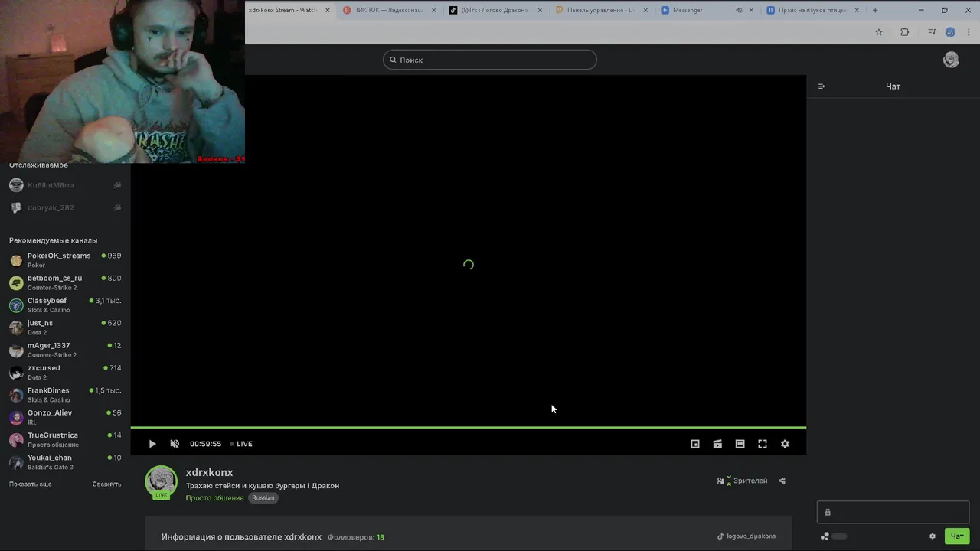Open media controls in toolbar
This screenshot has width=980, height=551.
click(932, 32)
